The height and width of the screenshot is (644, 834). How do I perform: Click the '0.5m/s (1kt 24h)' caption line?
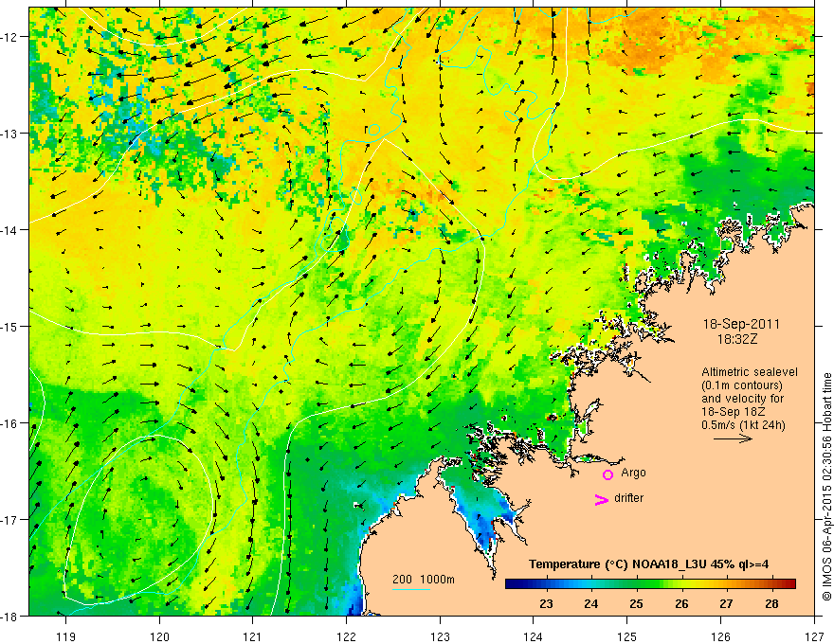tap(743, 424)
